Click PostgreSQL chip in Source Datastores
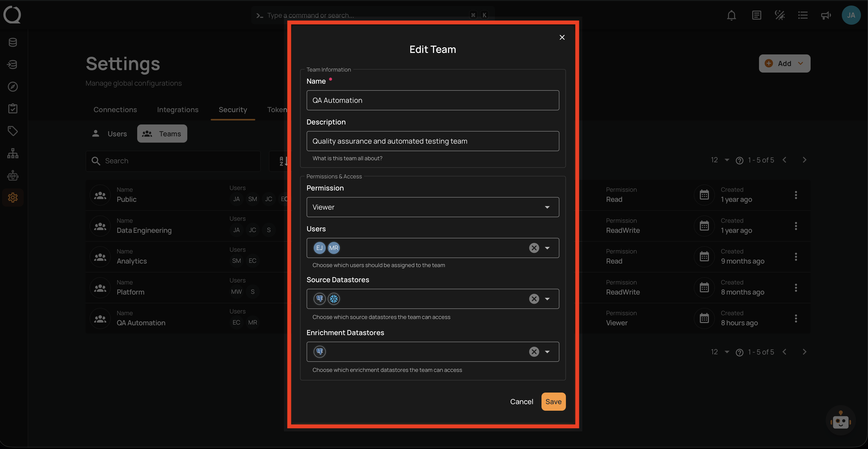 [x=319, y=299]
